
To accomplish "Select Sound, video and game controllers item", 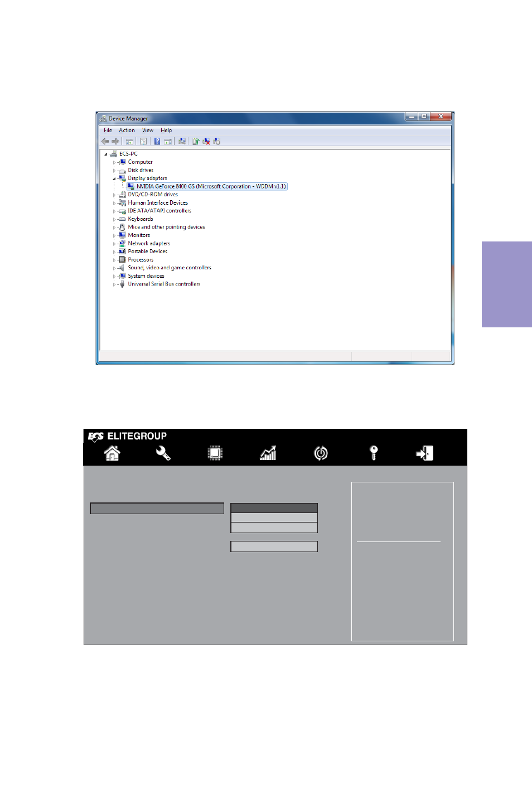I will click(x=170, y=268).
